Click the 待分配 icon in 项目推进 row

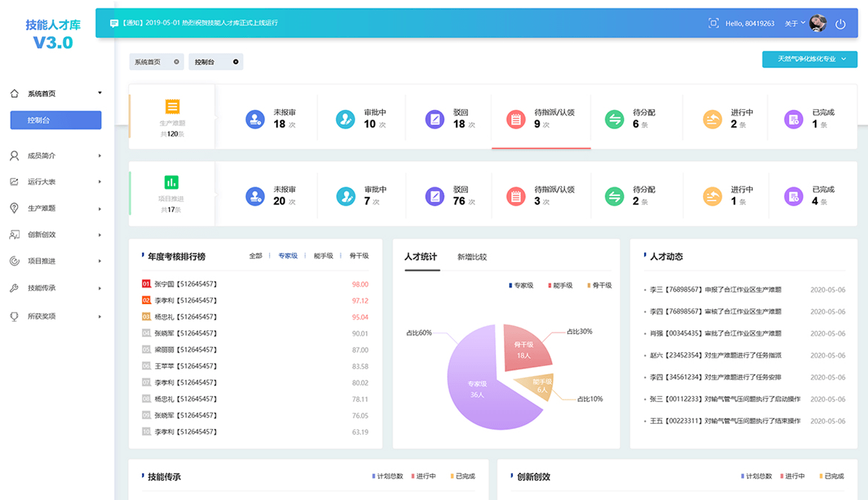pyautogui.click(x=614, y=197)
